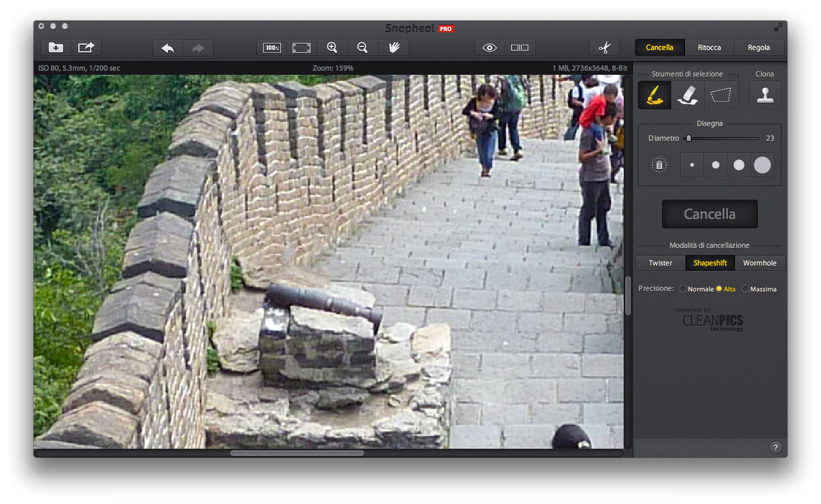Click the Diametro value 23
This screenshot has height=504, width=821.
click(770, 138)
